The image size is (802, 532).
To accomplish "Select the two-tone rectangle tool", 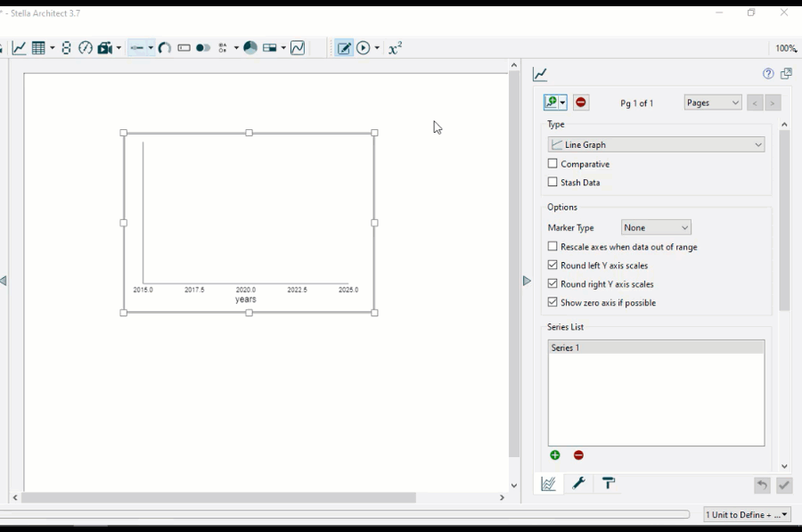I will click(x=269, y=48).
